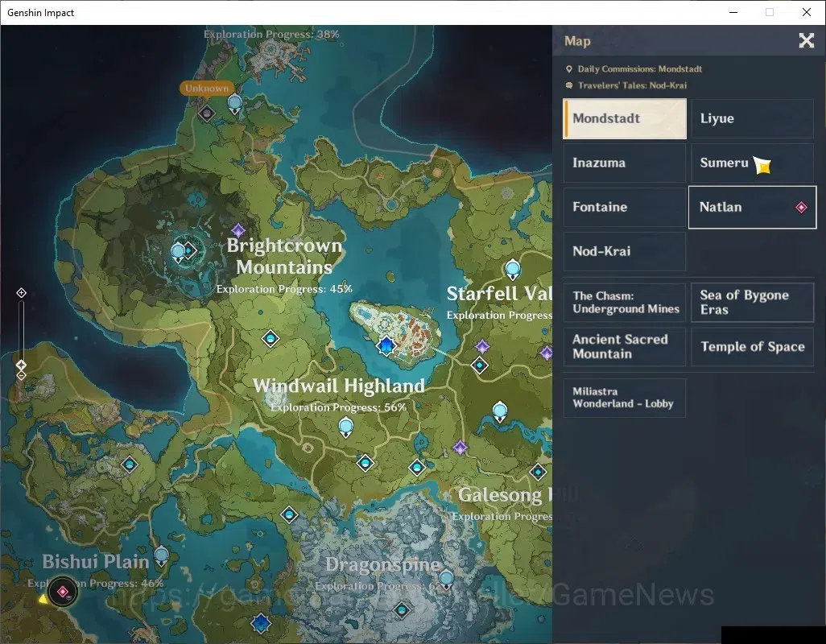The image size is (826, 644).
Task: Close the Map region panel
Action: coord(807,40)
